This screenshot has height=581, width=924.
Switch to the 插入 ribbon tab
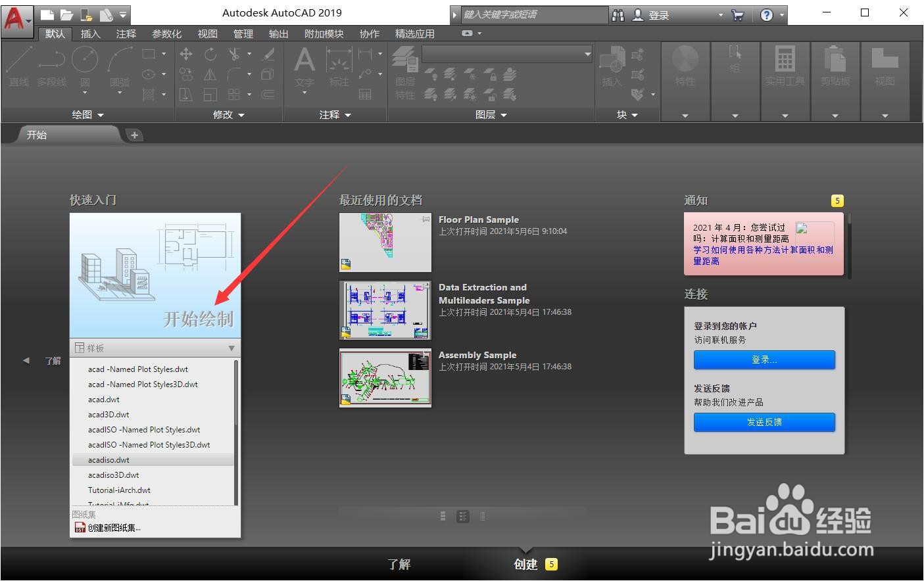point(90,34)
